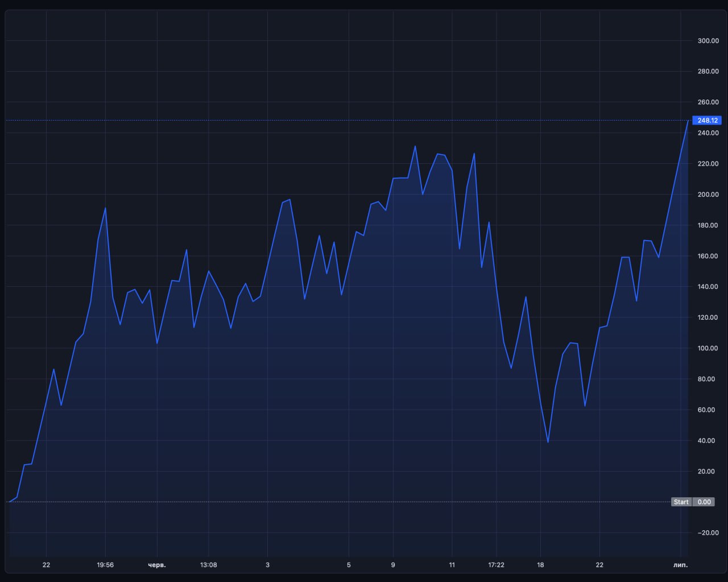Select the 200.00 price axis label
728x582 pixels.
[x=708, y=195]
